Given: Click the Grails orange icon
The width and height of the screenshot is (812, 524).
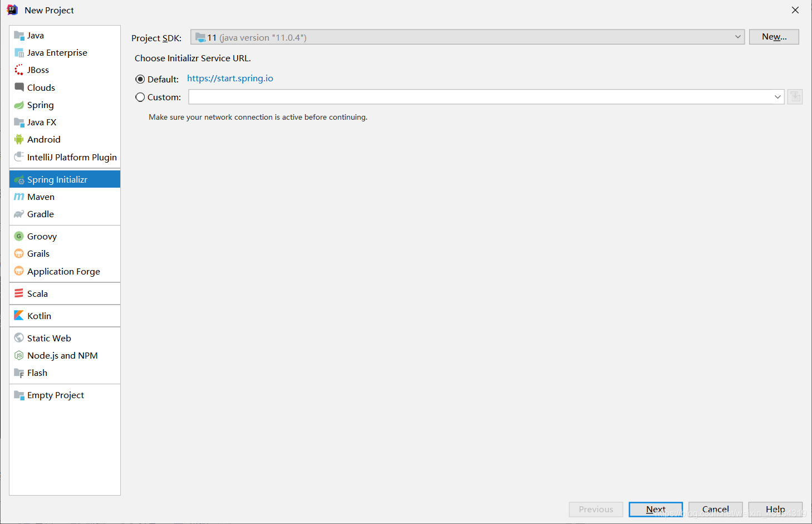Looking at the screenshot, I should tap(19, 254).
